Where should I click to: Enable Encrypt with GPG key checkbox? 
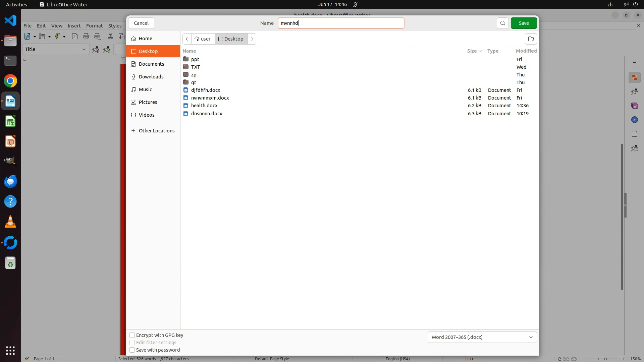[132, 335]
